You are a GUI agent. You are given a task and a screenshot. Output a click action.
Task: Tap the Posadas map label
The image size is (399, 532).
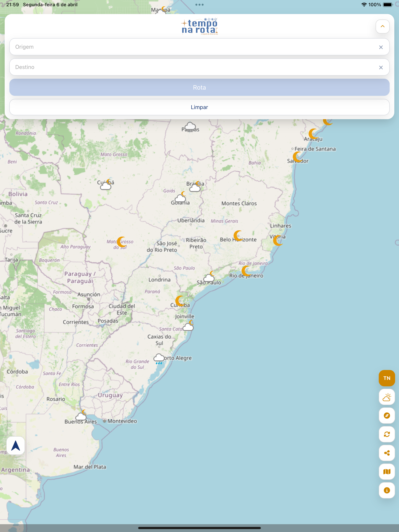[108, 321]
